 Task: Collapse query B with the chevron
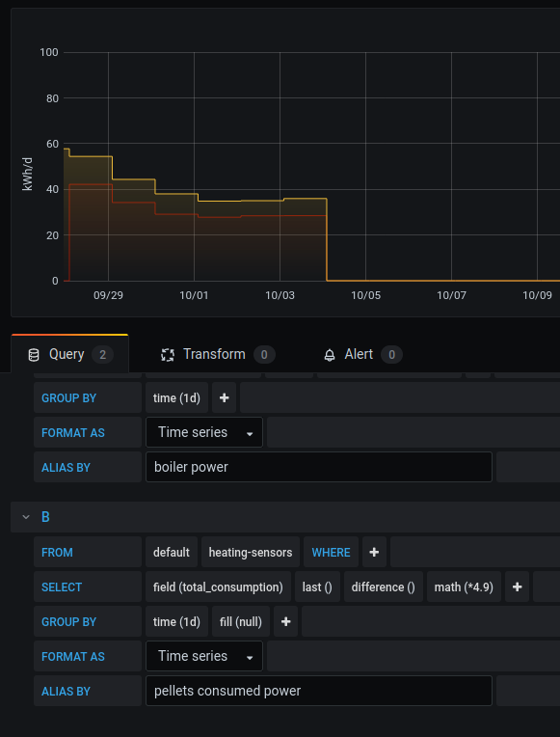click(x=26, y=517)
